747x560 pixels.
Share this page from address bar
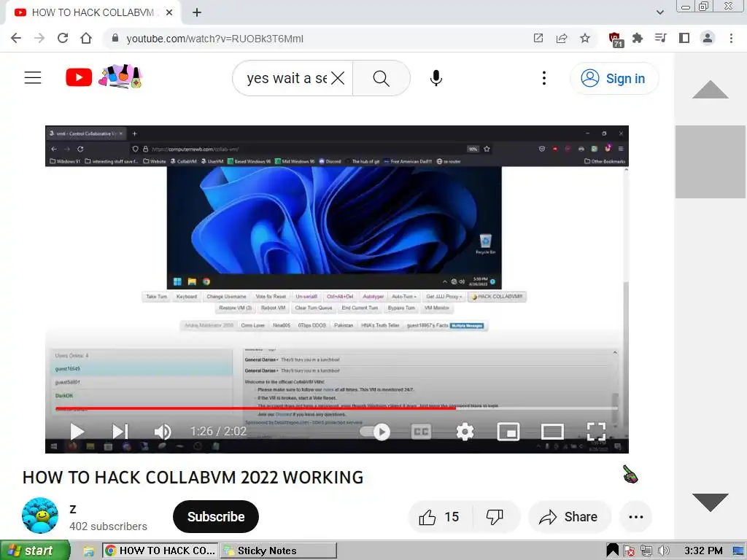562,38
